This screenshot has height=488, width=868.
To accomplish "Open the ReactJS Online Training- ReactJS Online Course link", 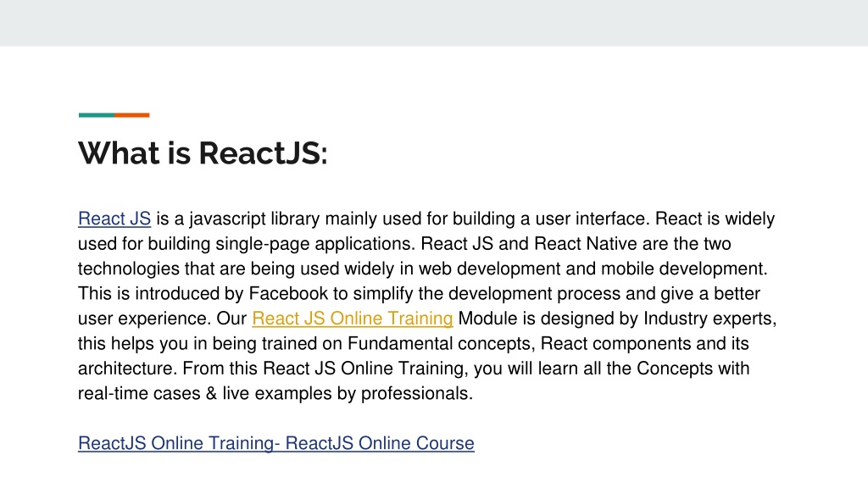I will click(275, 443).
